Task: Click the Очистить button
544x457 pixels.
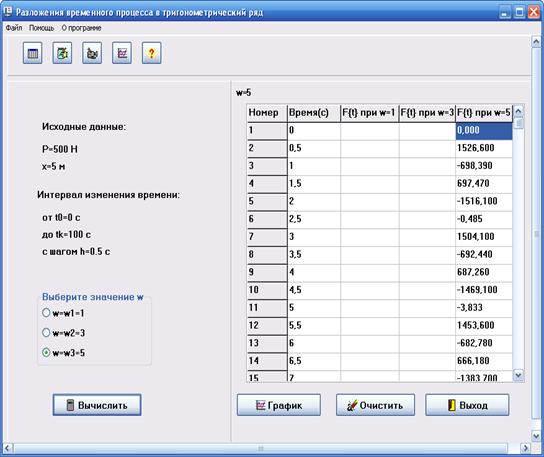Action: (375, 405)
